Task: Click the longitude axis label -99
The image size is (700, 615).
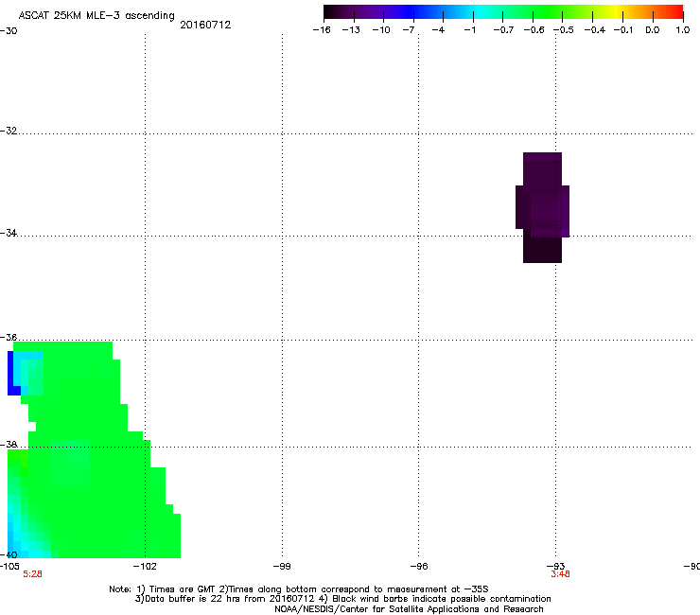Action: 282,567
